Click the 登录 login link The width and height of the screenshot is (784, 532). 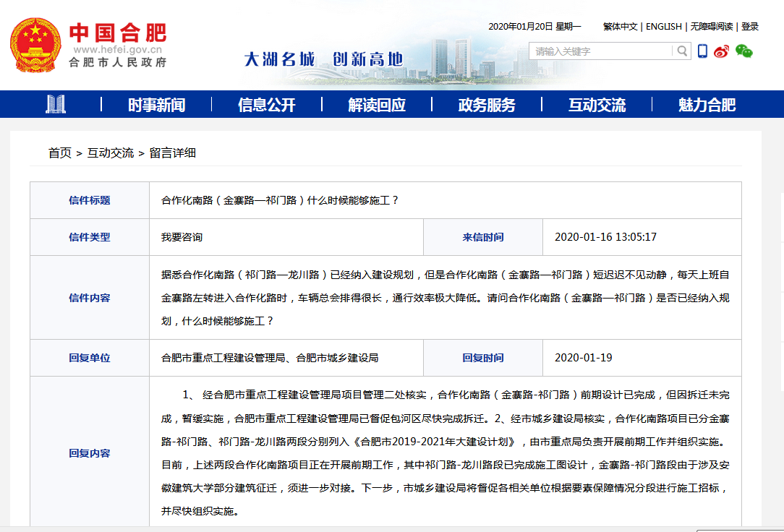[749, 27]
